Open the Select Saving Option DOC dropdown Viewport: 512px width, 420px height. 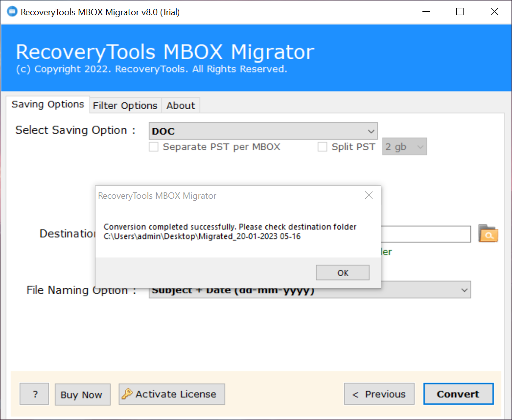(263, 131)
